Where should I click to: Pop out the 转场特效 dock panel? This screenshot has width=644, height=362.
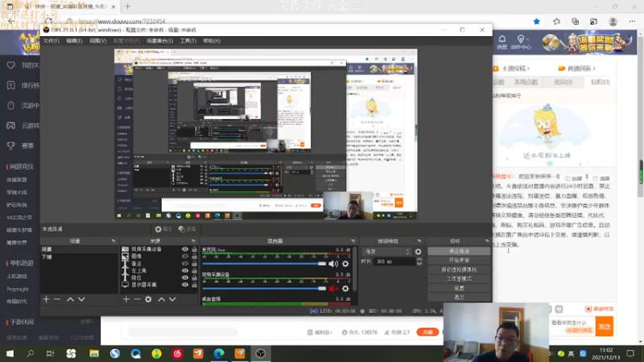(419, 241)
